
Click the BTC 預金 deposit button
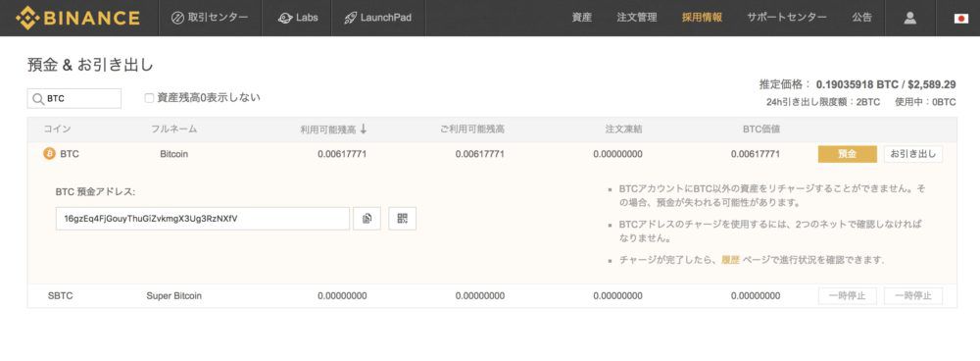[847, 154]
